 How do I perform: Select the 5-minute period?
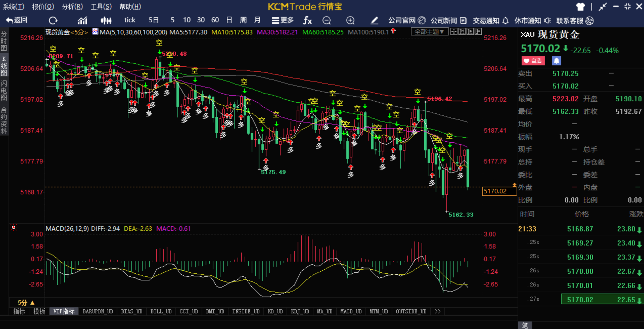point(173,20)
